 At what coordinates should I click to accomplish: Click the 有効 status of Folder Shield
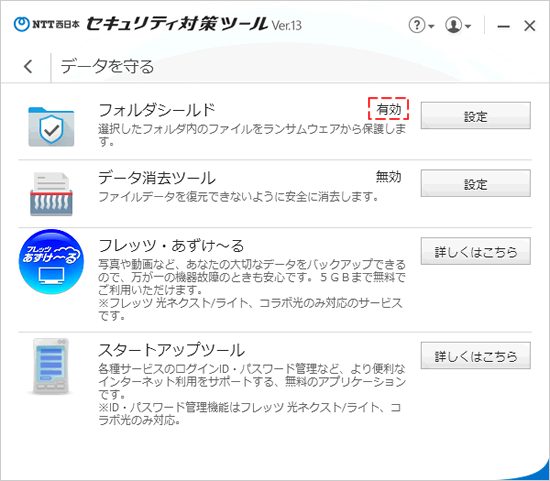pyautogui.click(x=389, y=109)
